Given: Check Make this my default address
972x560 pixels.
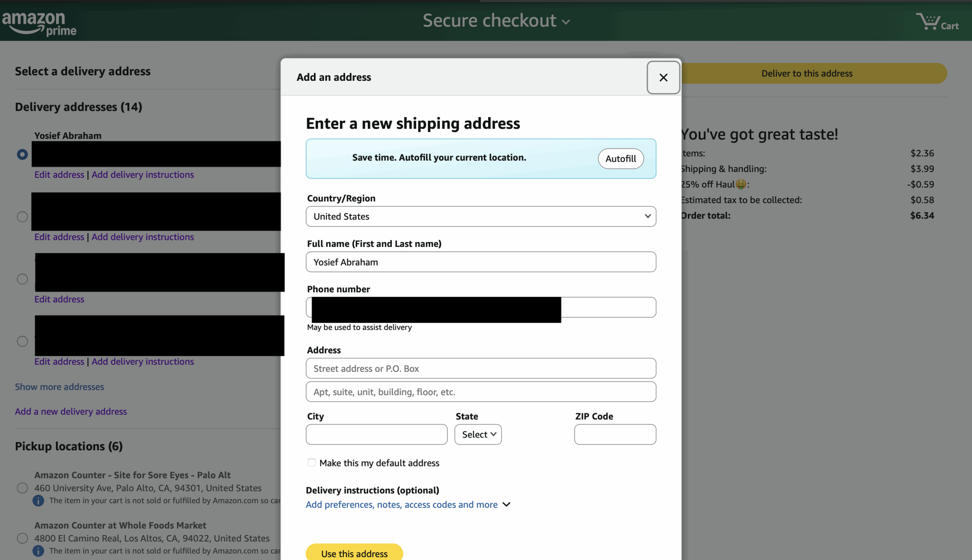Looking at the screenshot, I should tap(311, 462).
